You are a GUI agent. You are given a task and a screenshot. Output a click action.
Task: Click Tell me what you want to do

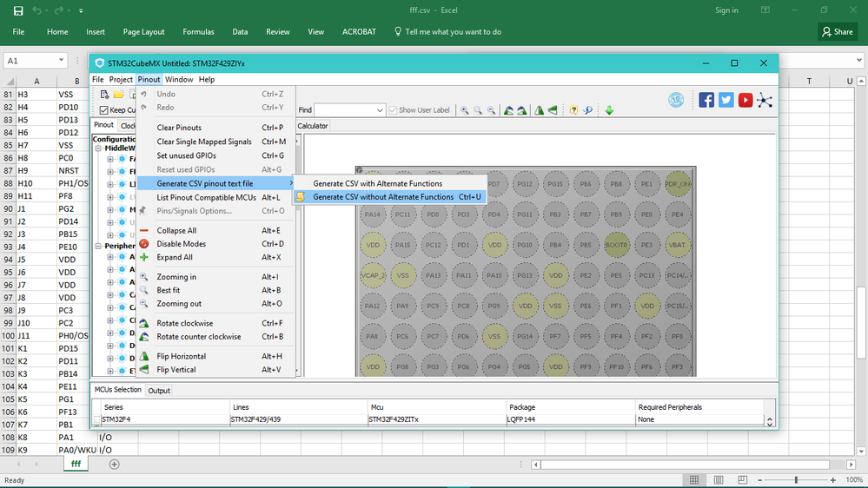(x=447, y=32)
